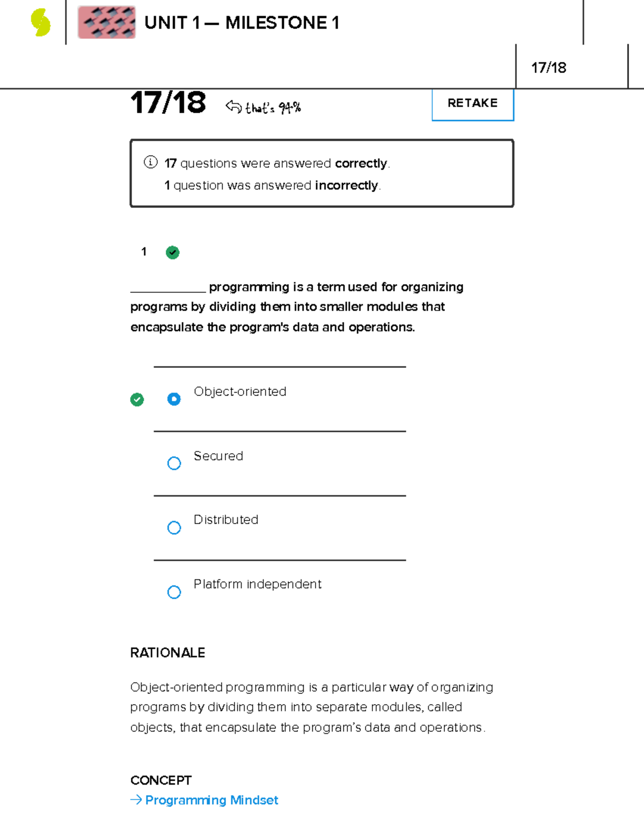The image size is (644, 834).
Task: Click the CONCEPT section heading
Action: pyautogui.click(x=161, y=780)
